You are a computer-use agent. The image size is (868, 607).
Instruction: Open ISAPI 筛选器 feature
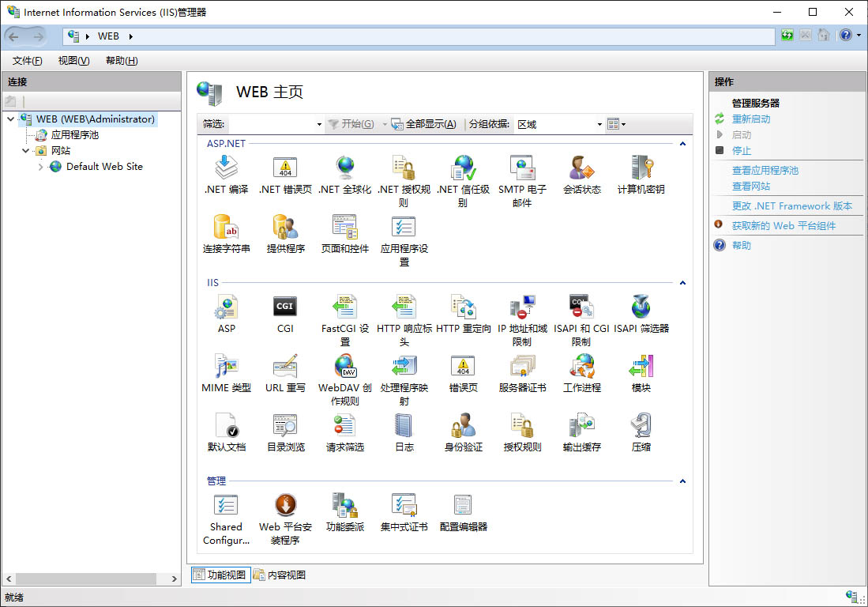click(641, 314)
